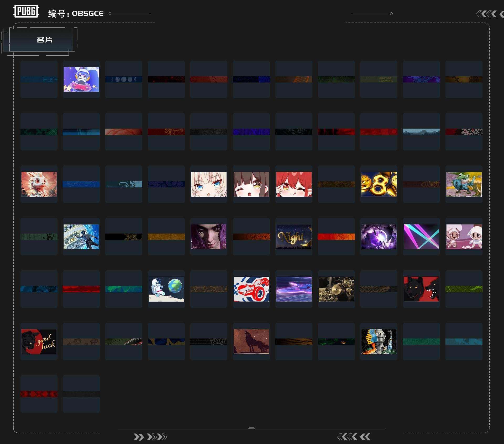This screenshot has width=504, height=444.
Task: Select the red PNC buggy card
Action: (x=251, y=289)
